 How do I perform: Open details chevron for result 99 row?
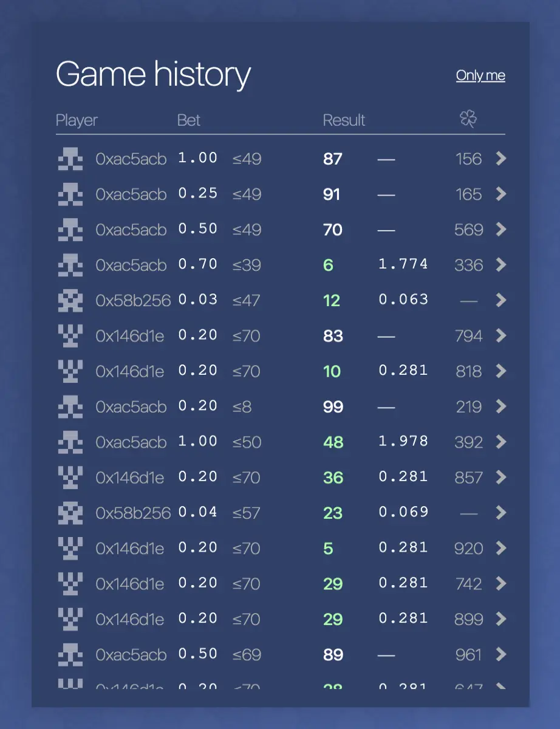click(x=501, y=406)
